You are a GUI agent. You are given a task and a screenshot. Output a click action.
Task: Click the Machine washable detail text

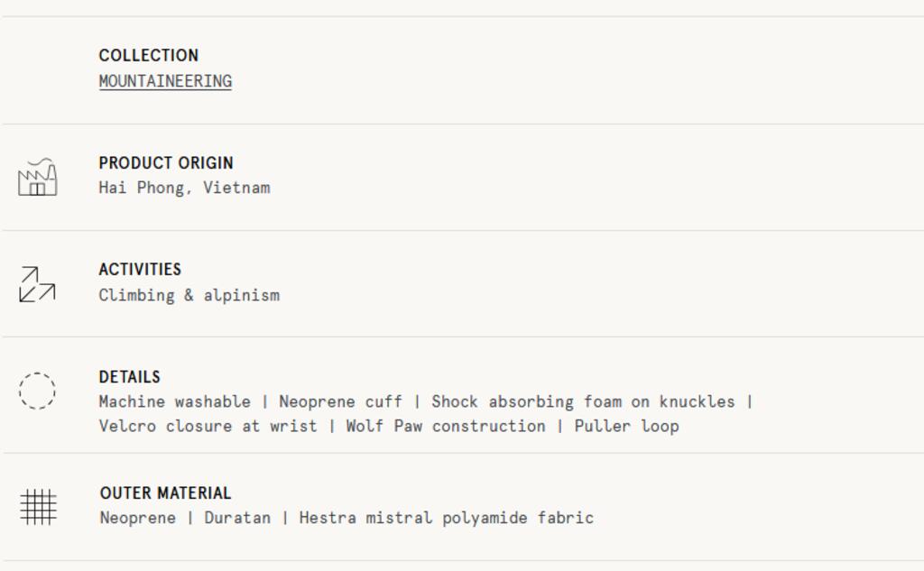coord(174,402)
